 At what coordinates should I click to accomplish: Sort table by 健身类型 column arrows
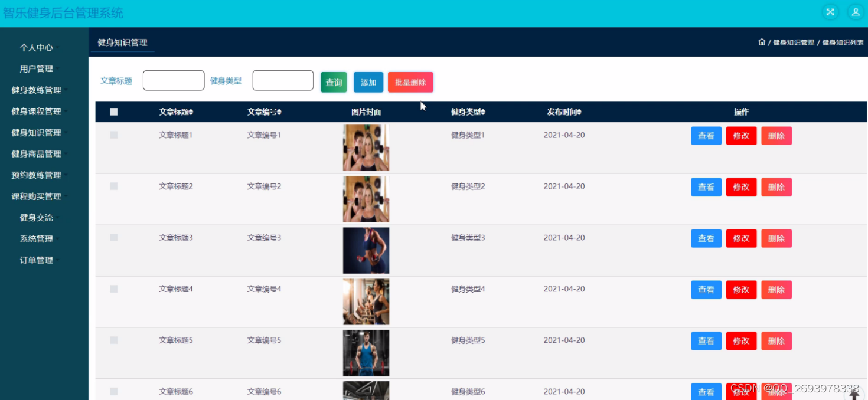coord(483,112)
